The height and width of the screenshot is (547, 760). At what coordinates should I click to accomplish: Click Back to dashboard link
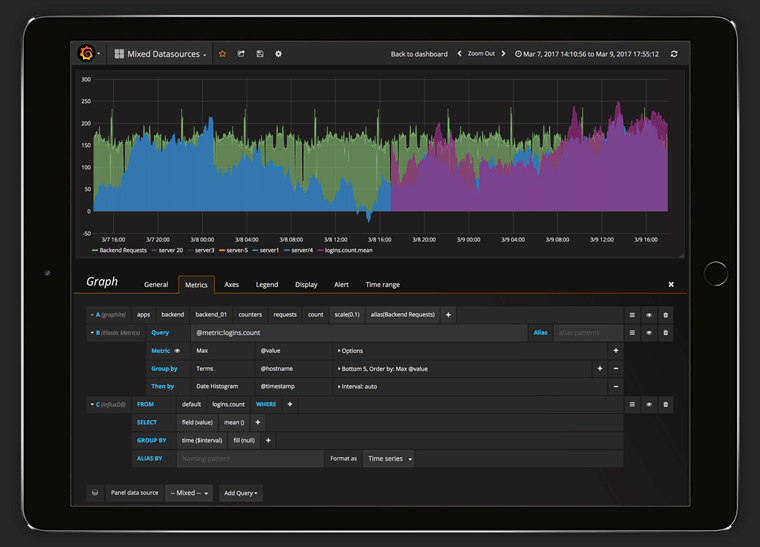pos(418,54)
